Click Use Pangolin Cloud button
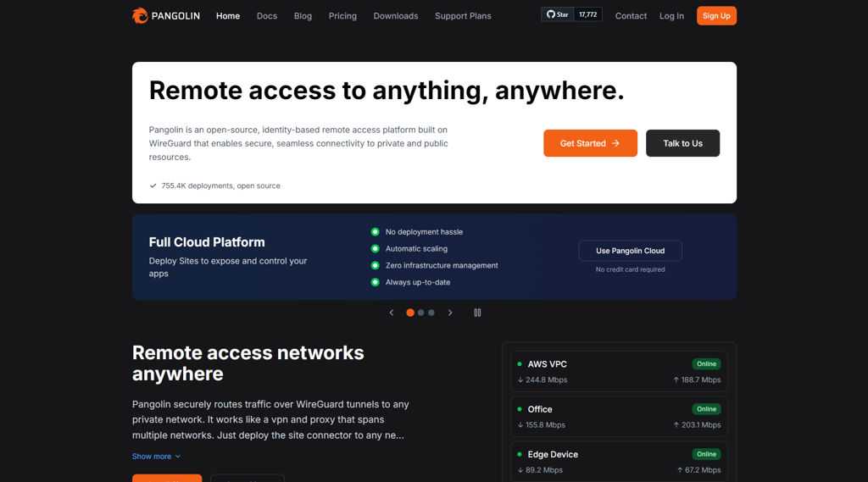Screen dimensions: 868x482 click(x=630, y=251)
